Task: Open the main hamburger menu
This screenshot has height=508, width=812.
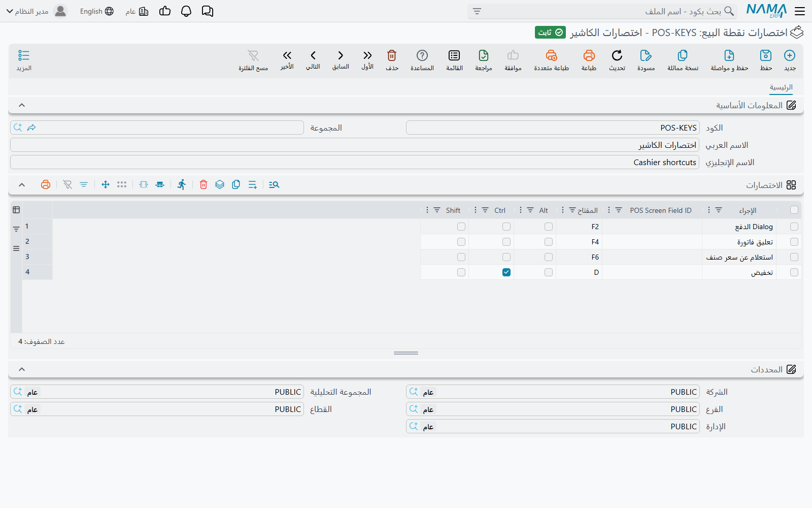Action: pos(800,11)
